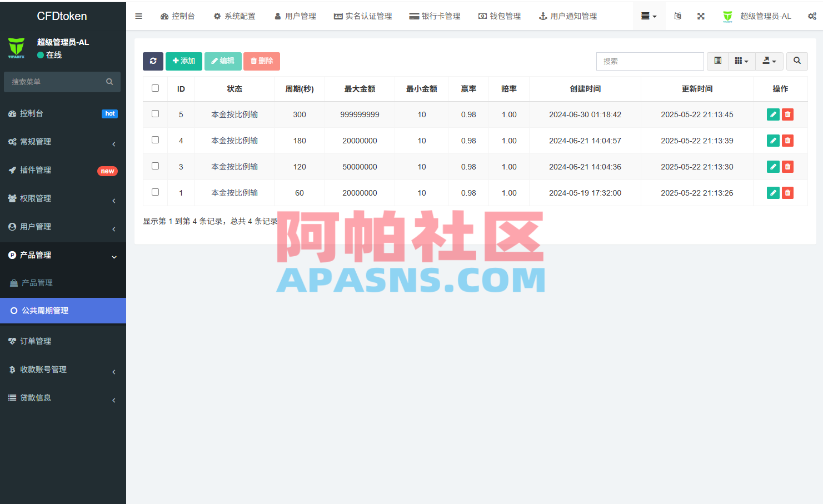This screenshot has width=823, height=504.
Task: Click the table search magnifier button
Action: [797, 61]
